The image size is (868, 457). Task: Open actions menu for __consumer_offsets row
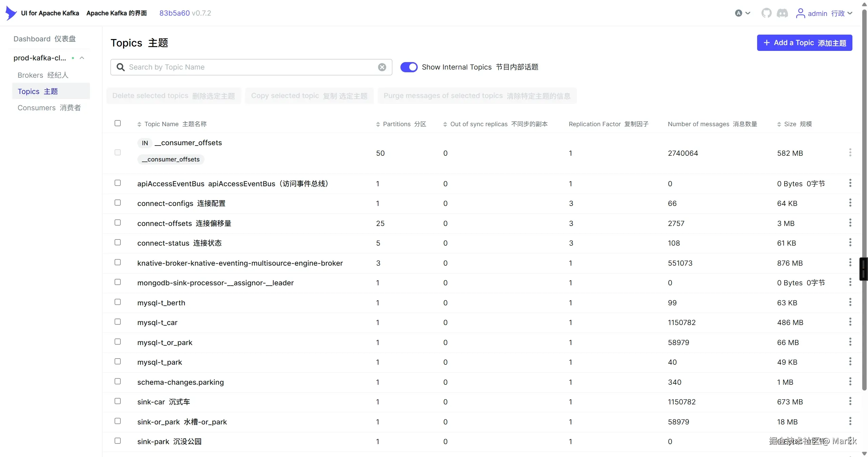click(850, 152)
